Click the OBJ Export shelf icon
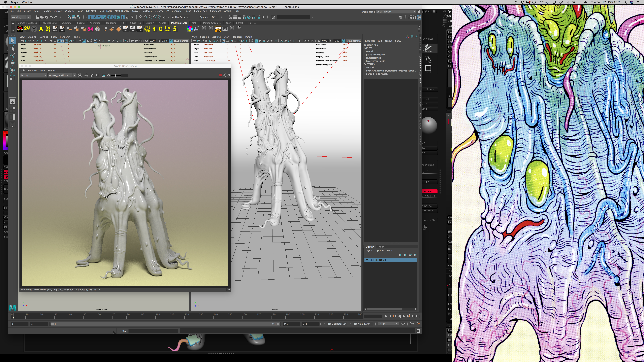Viewport: 644px width, 362px height. click(27, 29)
